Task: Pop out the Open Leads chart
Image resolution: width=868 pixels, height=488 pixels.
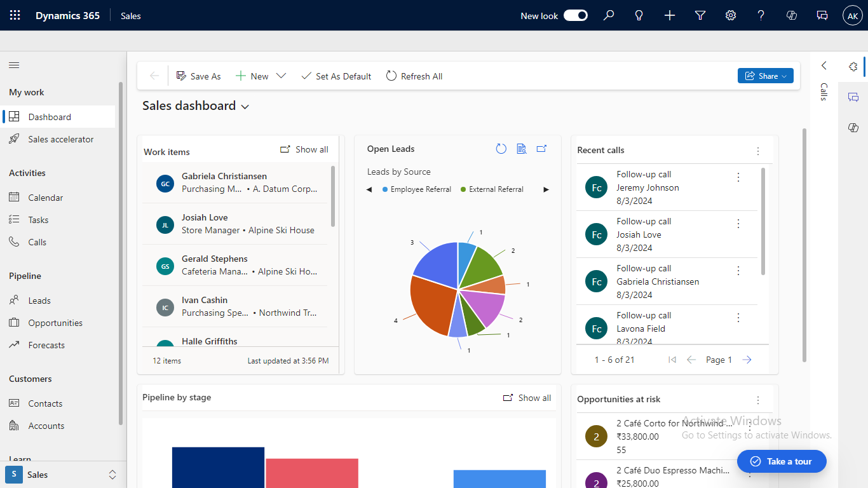Action: click(x=541, y=148)
